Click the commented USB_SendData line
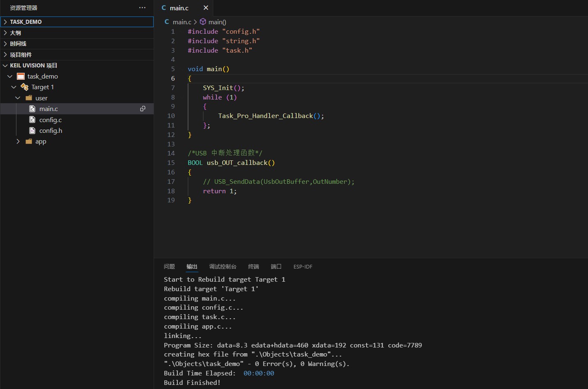The width and height of the screenshot is (588, 389). click(x=279, y=182)
